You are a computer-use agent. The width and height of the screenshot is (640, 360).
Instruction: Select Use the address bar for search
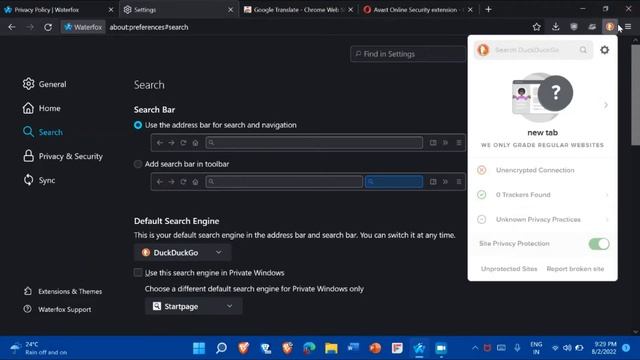click(x=138, y=125)
